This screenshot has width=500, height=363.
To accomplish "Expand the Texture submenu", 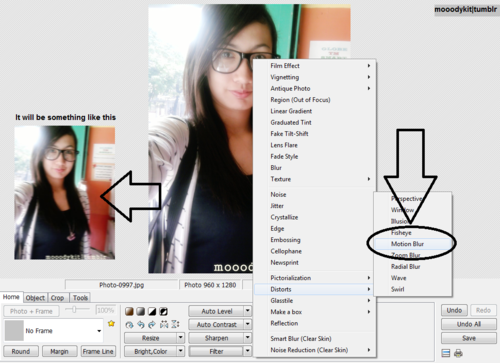I will point(314,179).
